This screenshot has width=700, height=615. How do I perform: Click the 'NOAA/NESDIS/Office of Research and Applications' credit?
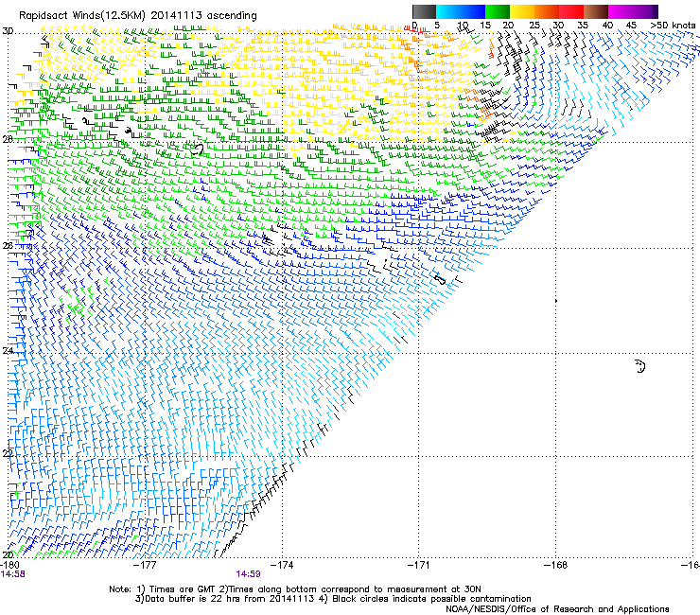(557, 609)
